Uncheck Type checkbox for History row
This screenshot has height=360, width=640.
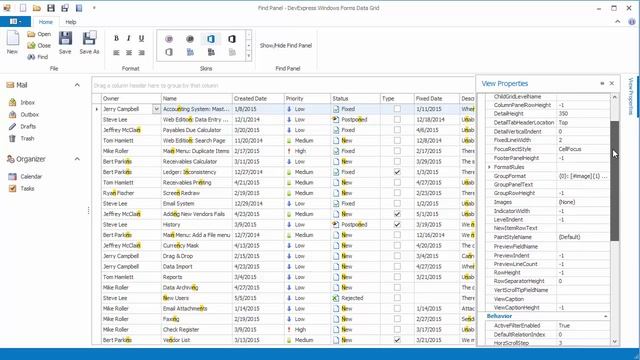pos(397,224)
